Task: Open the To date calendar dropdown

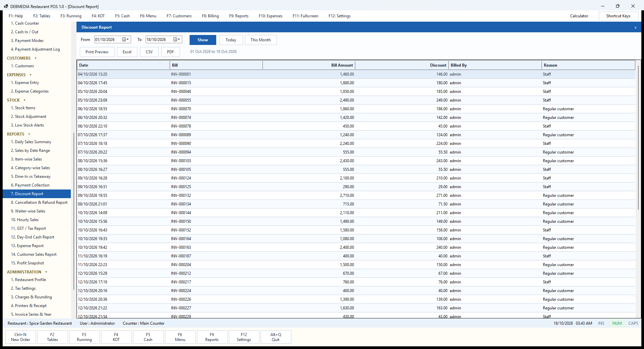Action: pos(177,39)
